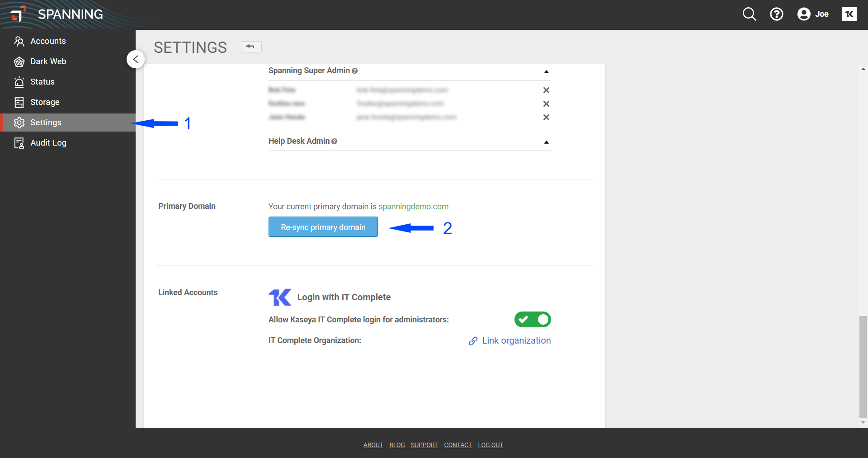868x458 pixels.
Task: Collapse the Help Desk Admin section
Action: 546,142
